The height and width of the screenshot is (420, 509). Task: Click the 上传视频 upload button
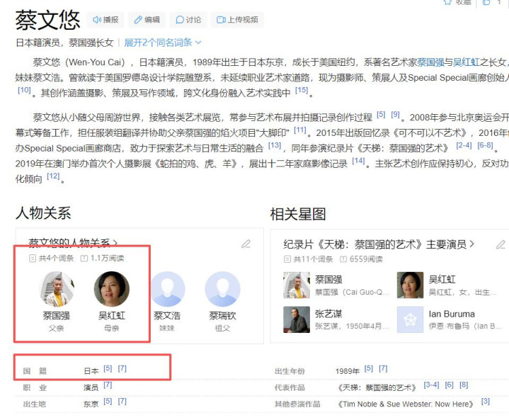237,20
